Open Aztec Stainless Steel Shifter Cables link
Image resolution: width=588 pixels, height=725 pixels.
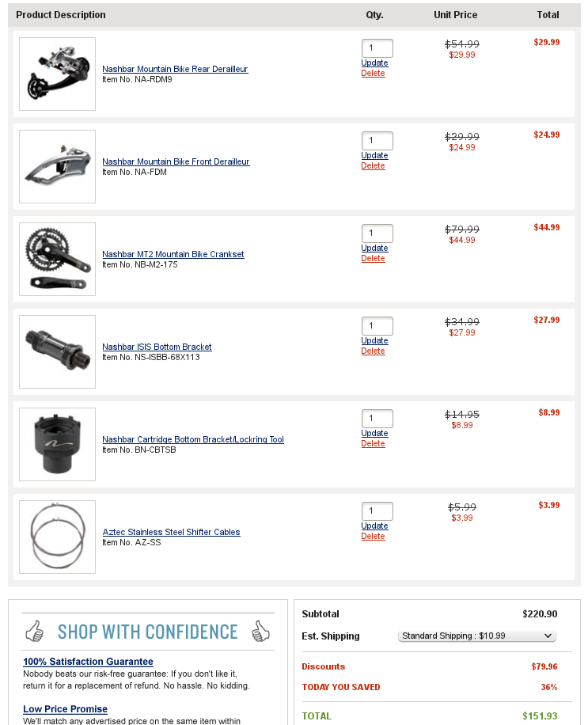point(171,532)
